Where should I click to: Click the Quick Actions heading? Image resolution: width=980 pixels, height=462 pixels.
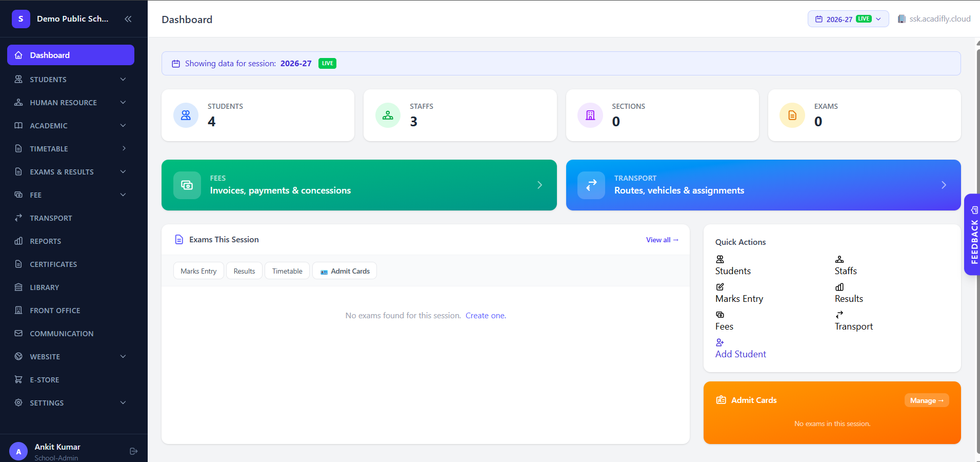pos(741,242)
